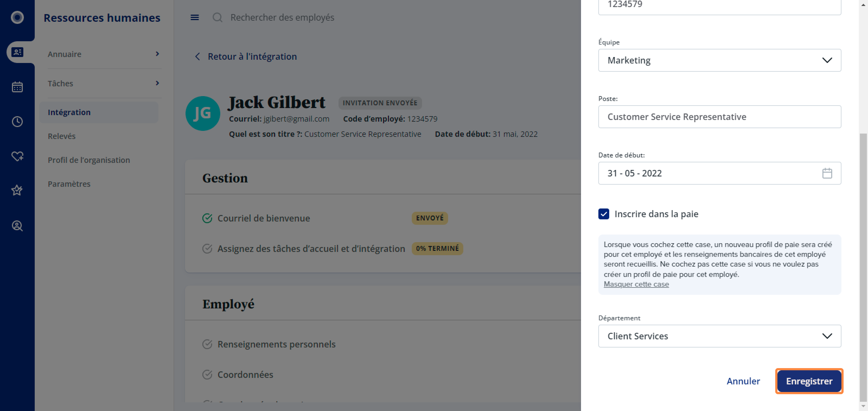Click into the Poste input field

pos(719,117)
